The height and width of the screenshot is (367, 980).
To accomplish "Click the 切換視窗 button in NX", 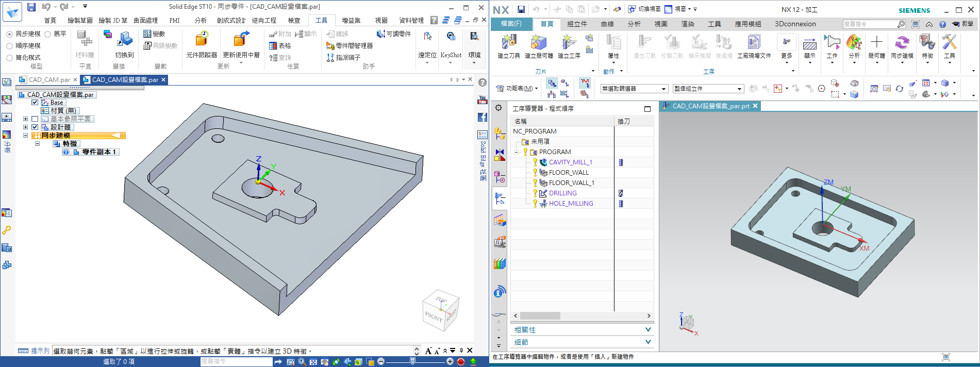I will tap(644, 9).
